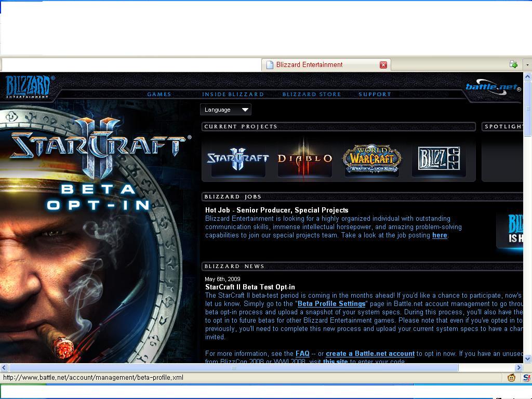
Task: Click the horizontal scrollbar right arrow
Action: [518, 367]
